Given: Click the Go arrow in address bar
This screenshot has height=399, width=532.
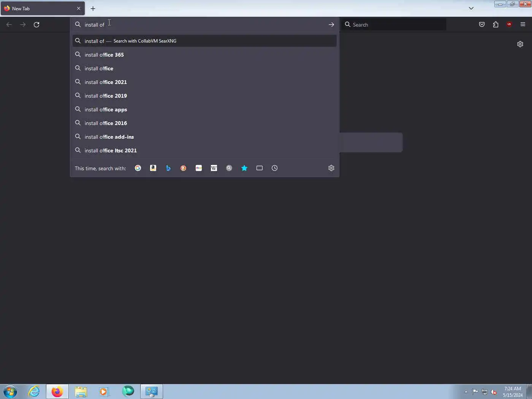Looking at the screenshot, I should pyautogui.click(x=331, y=25).
